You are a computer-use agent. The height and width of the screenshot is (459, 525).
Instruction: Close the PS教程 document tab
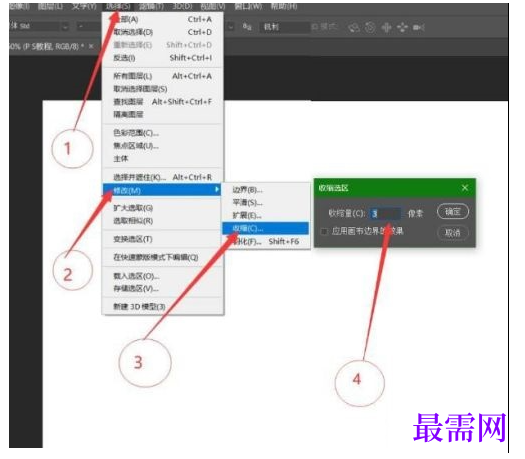(91, 47)
